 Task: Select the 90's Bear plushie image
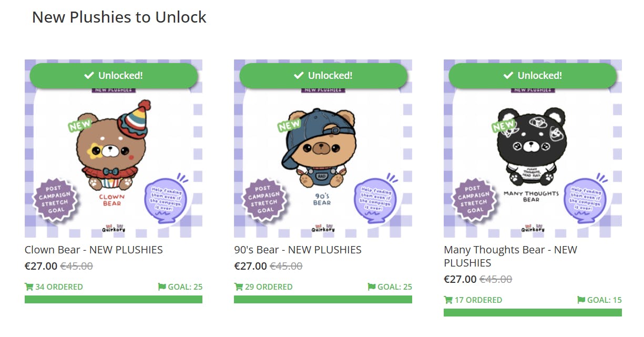(x=323, y=152)
